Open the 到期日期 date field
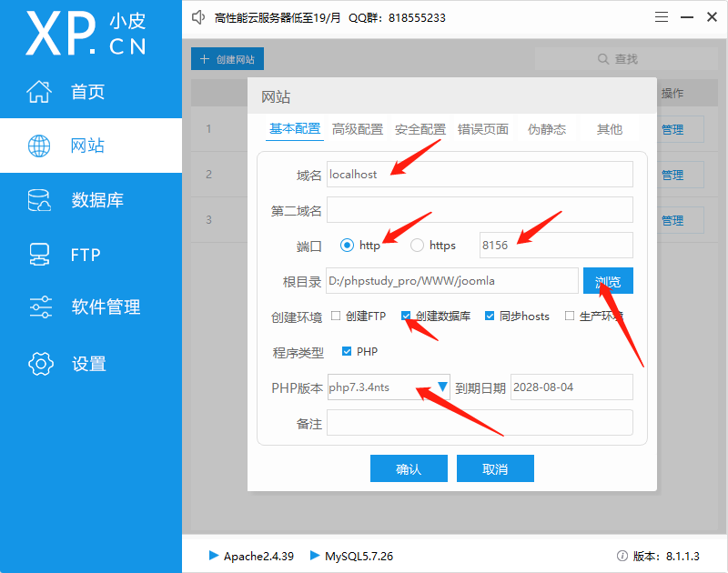 [x=571, y=387]
